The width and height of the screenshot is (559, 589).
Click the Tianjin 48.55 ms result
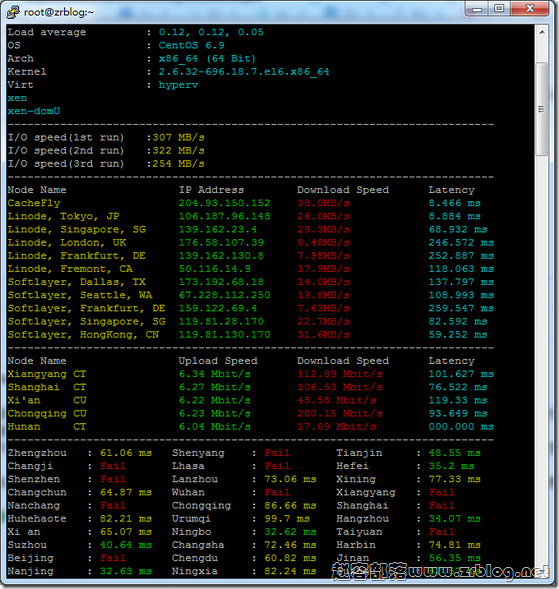tap(455, 453)
